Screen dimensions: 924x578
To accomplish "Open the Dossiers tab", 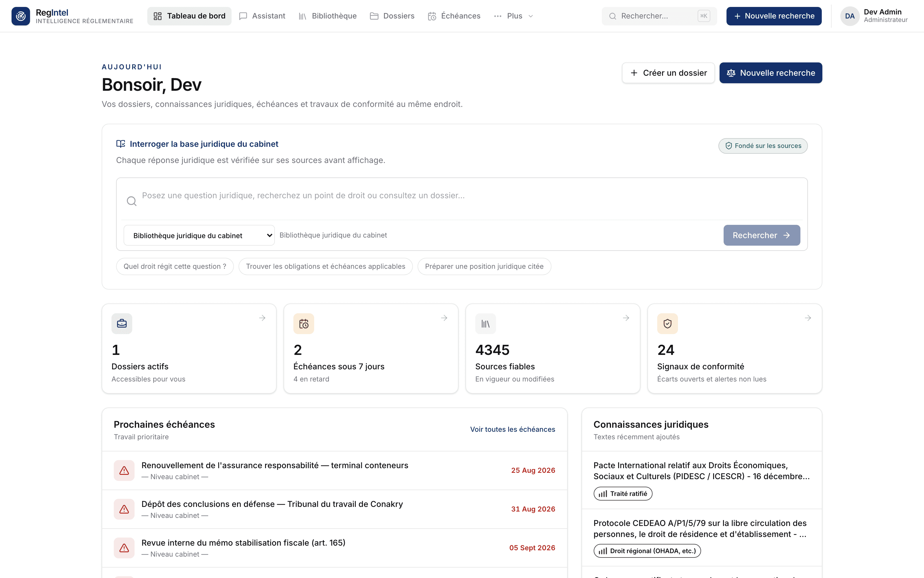I will tap(392, 16).
